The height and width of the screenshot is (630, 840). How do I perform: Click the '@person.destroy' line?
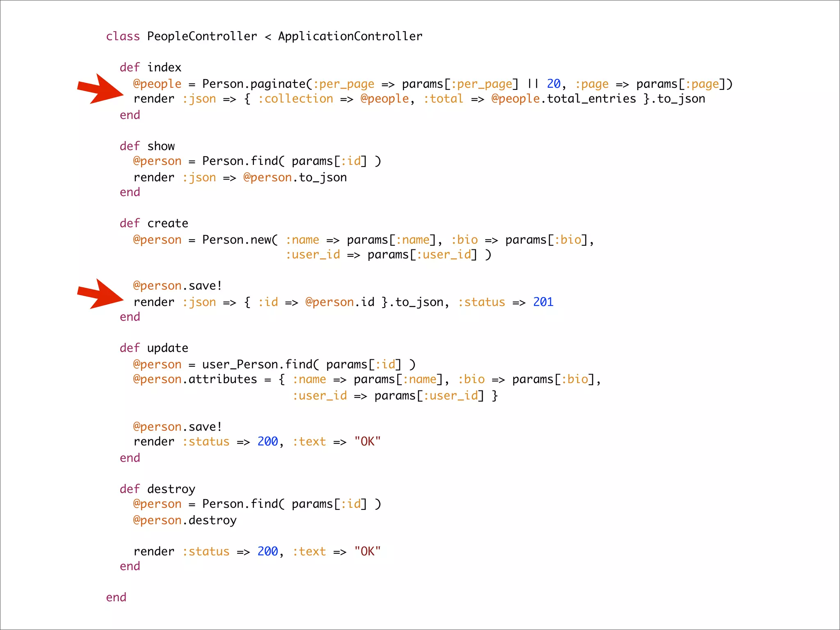click(x=185, y=520)
